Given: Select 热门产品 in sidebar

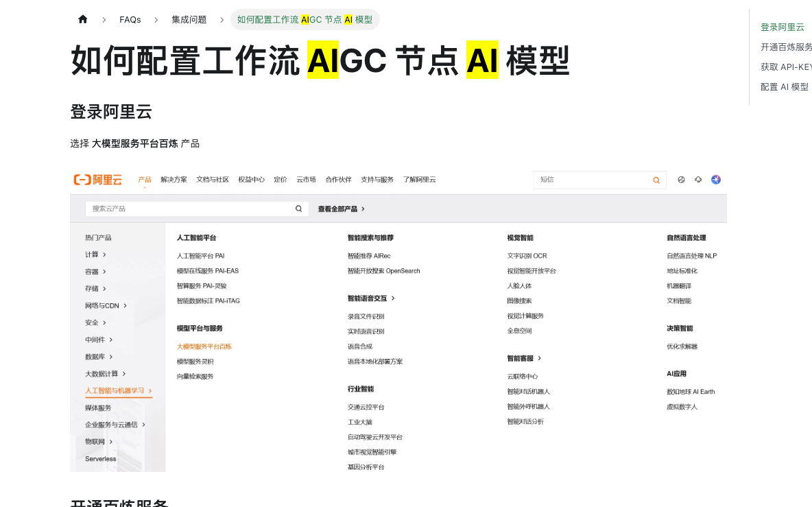Looking at the screenshot, I should (x=98, y=237).
